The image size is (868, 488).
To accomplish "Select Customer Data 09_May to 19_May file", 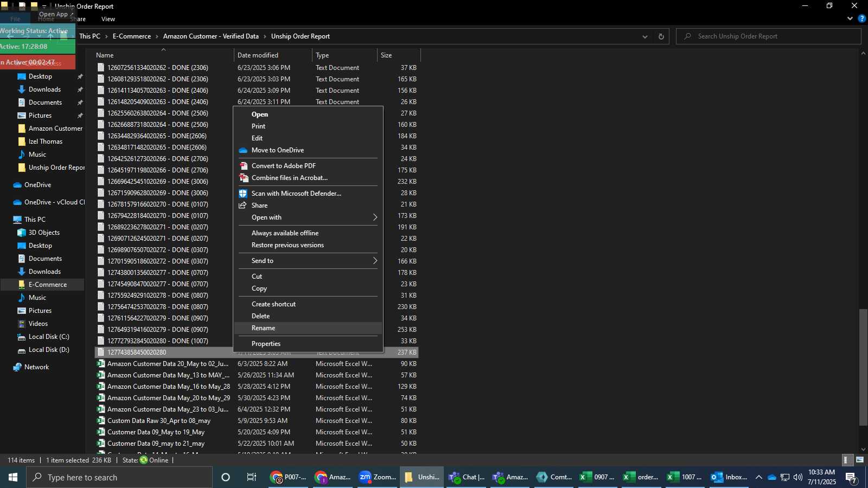I will pos(156,432).
